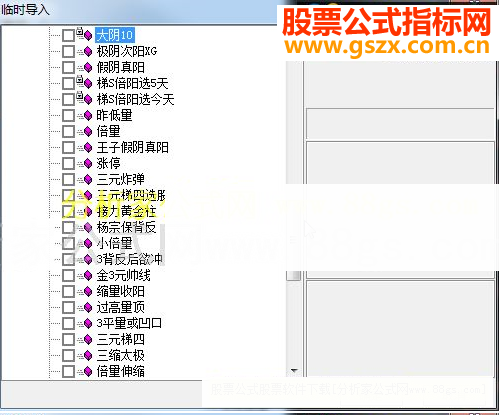The image size is (504, 415).
Task: Click the 三元梯四 formula name
Action: click(x=121, y=339)
